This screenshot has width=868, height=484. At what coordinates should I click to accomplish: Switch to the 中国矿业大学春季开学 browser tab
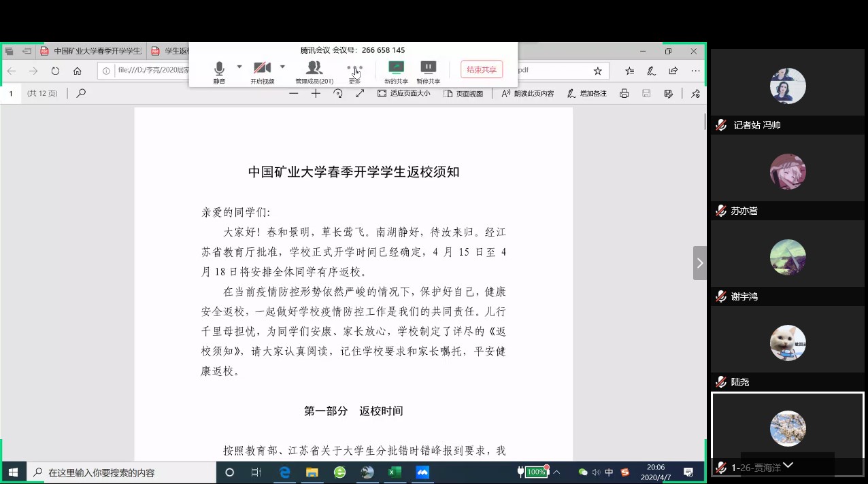[91, 51]
